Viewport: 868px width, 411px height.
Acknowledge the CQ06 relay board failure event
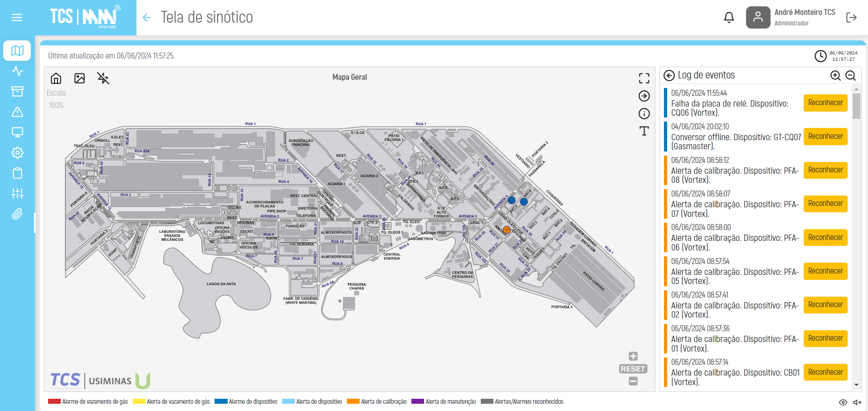click(825, 103)
